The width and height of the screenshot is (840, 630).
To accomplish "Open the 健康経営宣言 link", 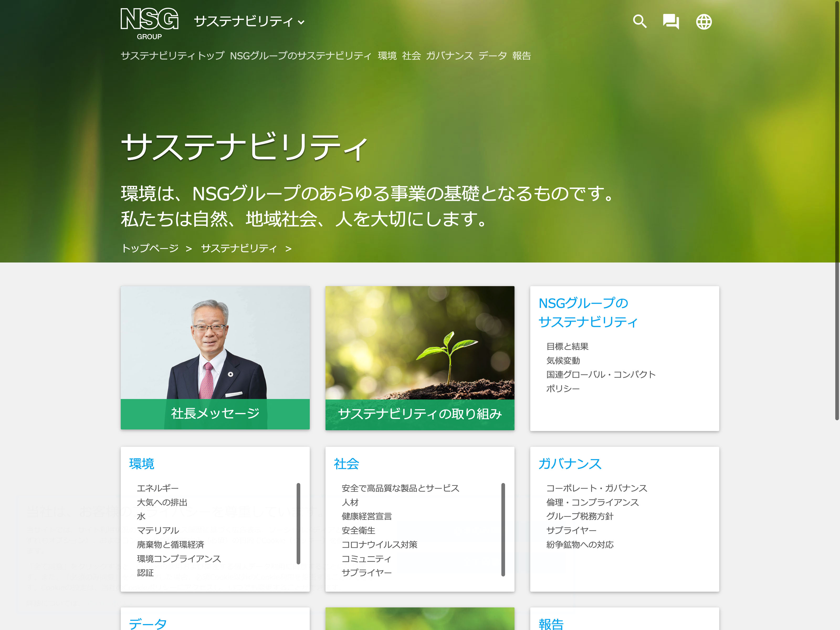I will pyautogui.click(x=366, y=516).
